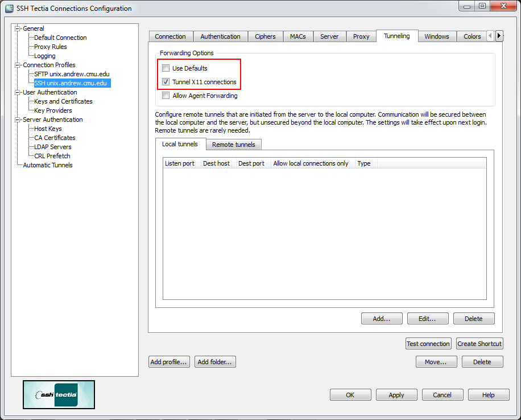This screenshot has width=521, height=420.
Task: Maximize the configuration window
Action: pos(482,6)
